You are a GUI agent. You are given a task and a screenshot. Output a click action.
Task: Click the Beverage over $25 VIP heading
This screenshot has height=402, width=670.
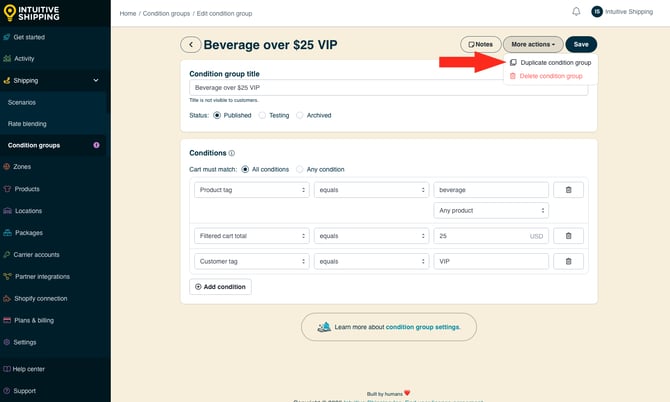pos(270,45)
